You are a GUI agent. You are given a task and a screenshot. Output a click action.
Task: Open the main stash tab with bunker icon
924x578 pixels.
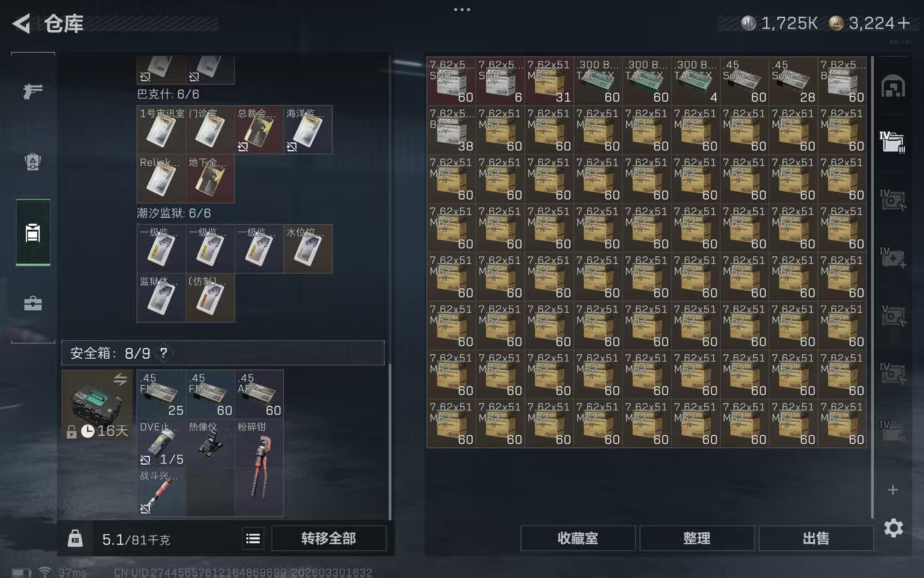coord(893,87)
